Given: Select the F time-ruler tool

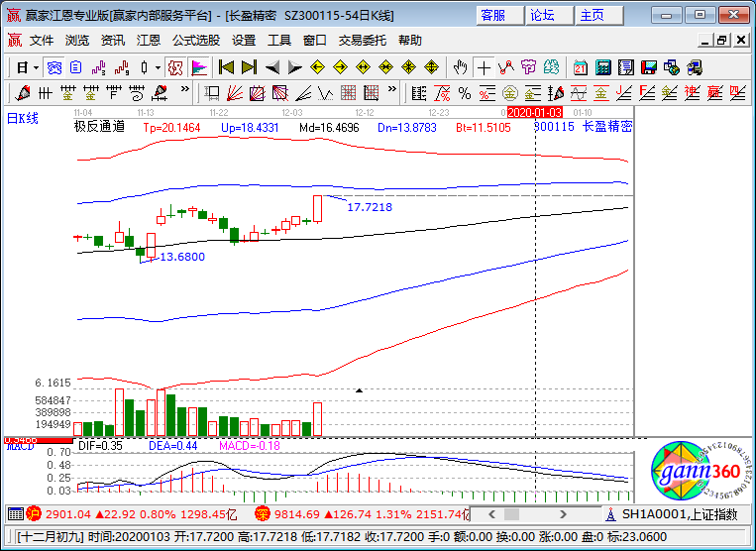Looking at the screenshot, I should 114,92.
